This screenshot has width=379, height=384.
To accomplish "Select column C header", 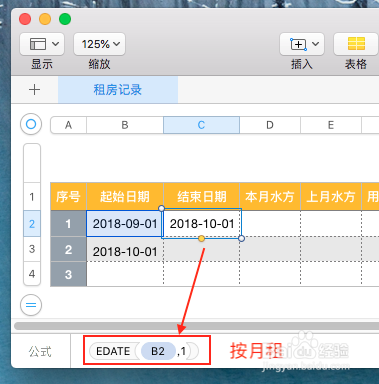I will click(201, 125).
